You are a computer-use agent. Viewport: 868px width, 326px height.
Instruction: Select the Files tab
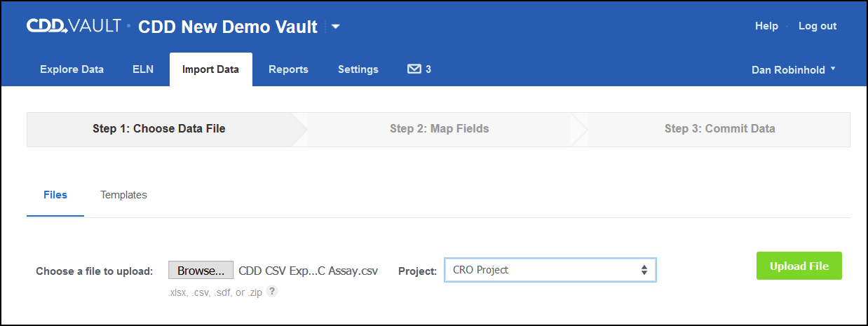pos(55,195)
